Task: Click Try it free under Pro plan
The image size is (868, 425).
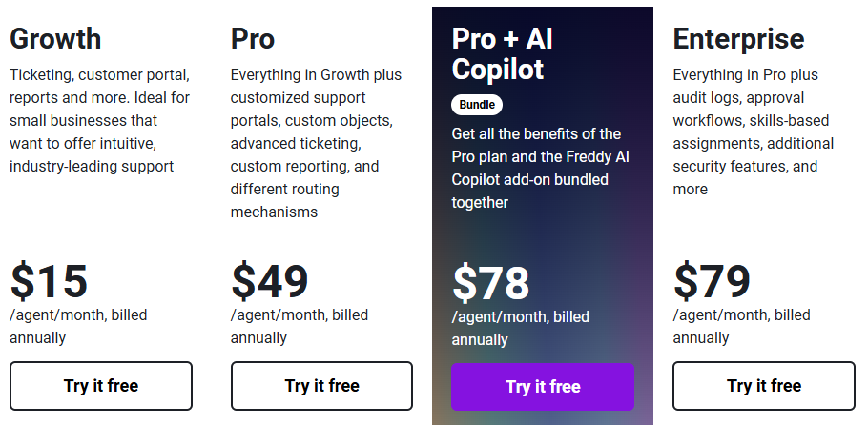Action: click(x=321, y=386)
